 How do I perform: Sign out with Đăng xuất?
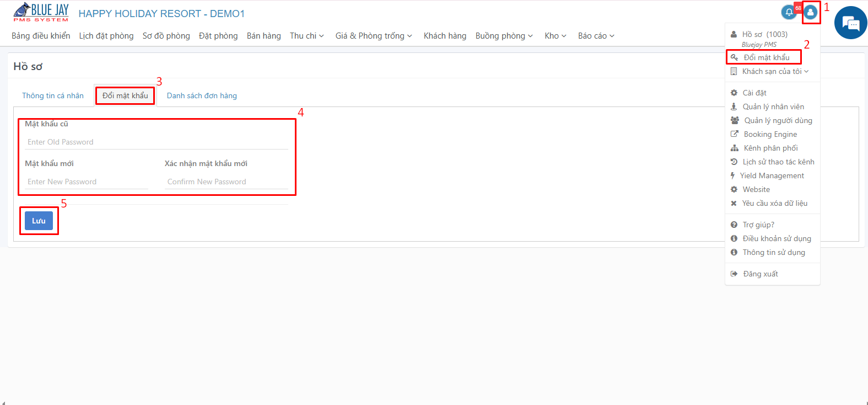pos(761,274)
